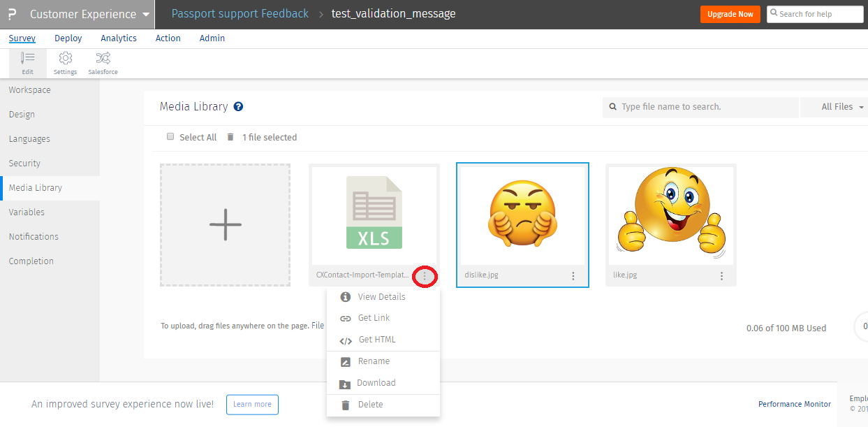The width and height of the screenshot is (868, 427).
Task: Click the CXContact-Import-Templat file name
Action: click(362, 275)
